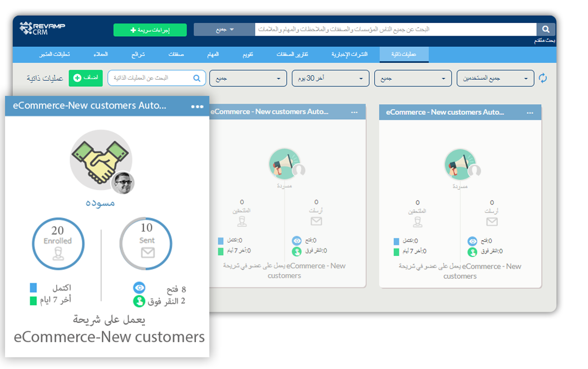Expand the جميع dropdown attached to the global search

(224, 30)
